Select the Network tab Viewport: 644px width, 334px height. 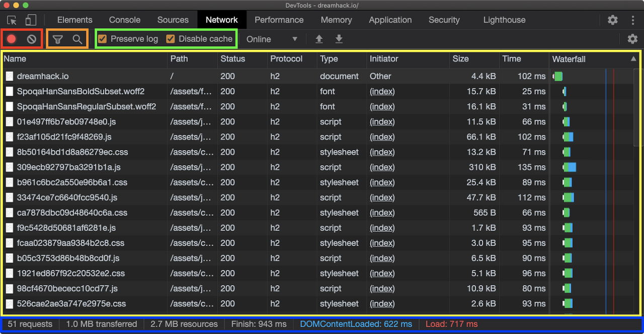point(221,20)
